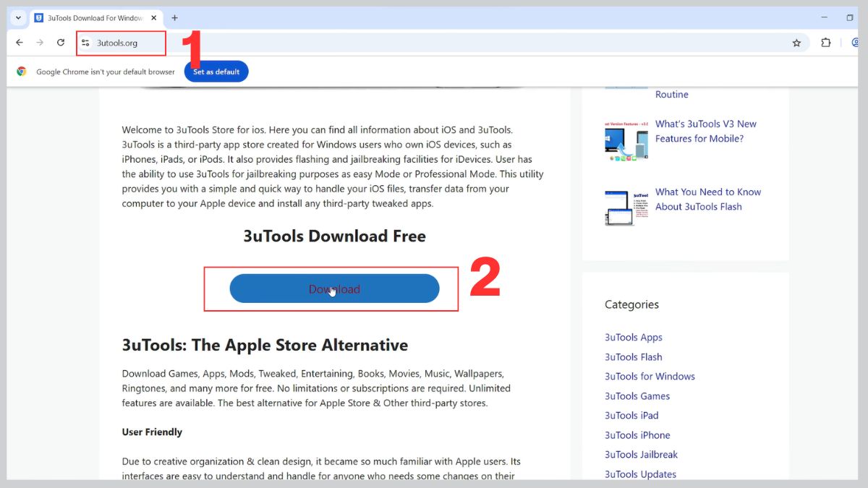Viewport: 868px width, 488px height.
Task: Expand the tab search dropdown arrow
Action: pos(18,17)
